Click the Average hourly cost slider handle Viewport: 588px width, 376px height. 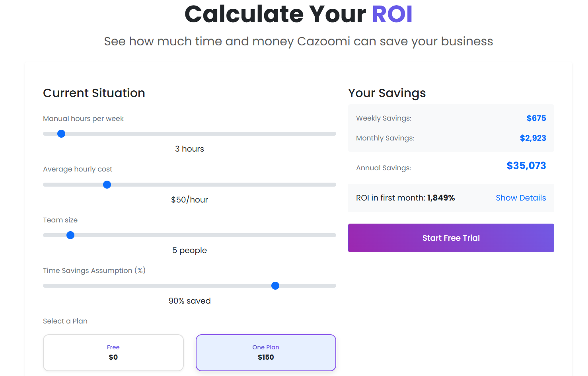(x=107, y=185)
